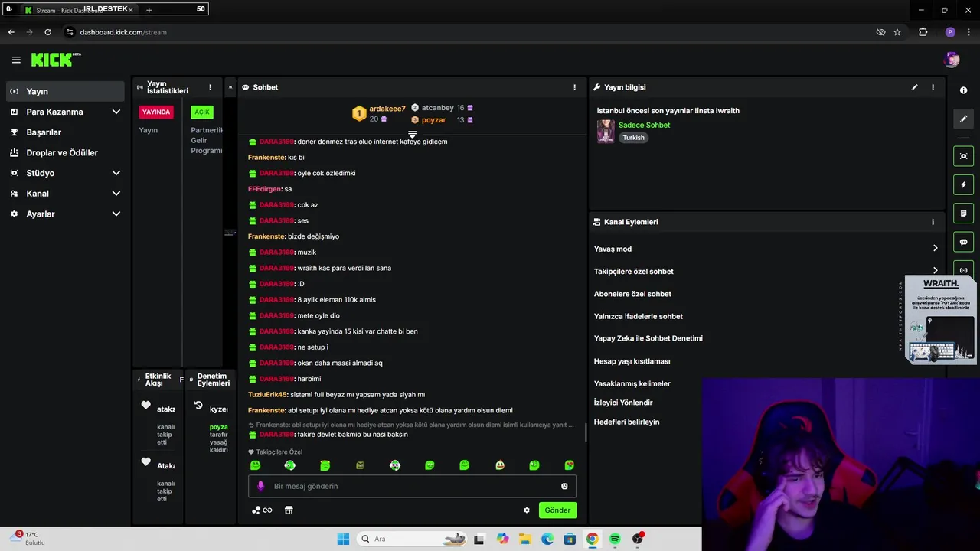The width and height of the screenshot is (980, 551).
Task: Open the Sadece Sohbet category thumbnail
Action: 606,131
